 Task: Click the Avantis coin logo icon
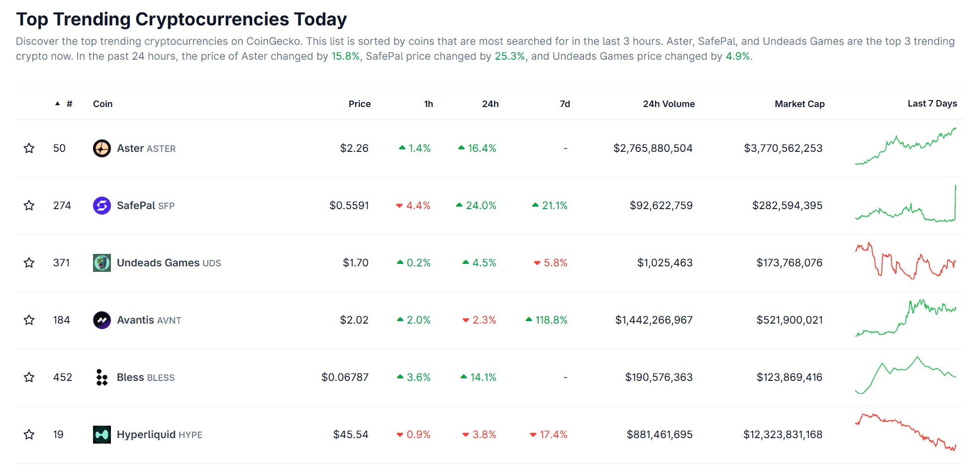pos(102,320)
